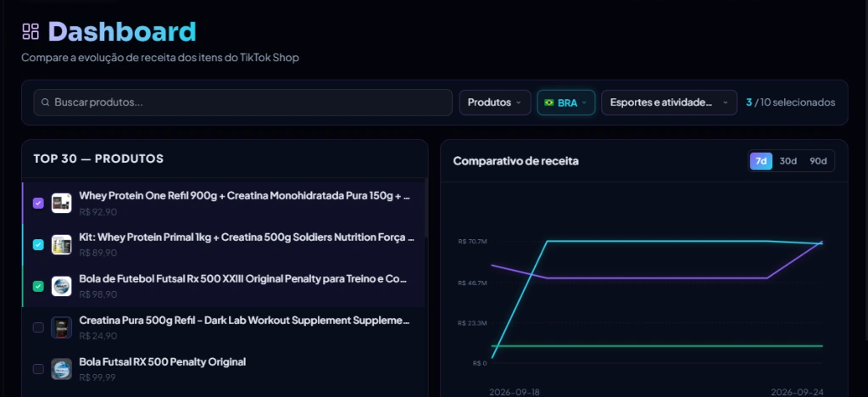868x397 pixels.
Task: Open Bola de Futebol Futsal Rx 500 thumbnail
Action: tap(61, 286)
